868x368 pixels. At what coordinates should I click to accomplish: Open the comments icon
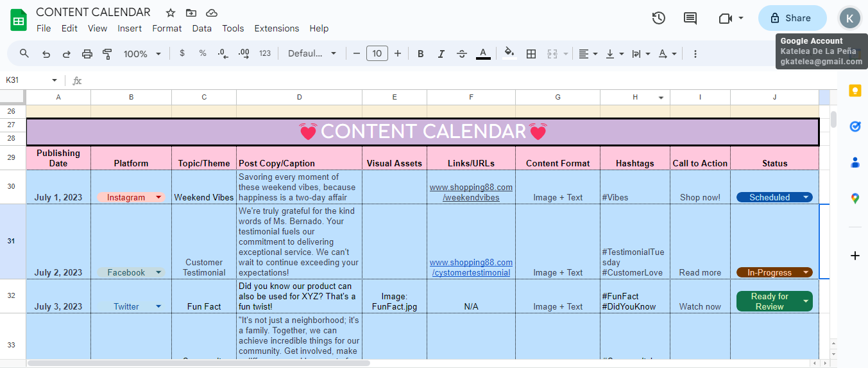(x=690, y=18)
